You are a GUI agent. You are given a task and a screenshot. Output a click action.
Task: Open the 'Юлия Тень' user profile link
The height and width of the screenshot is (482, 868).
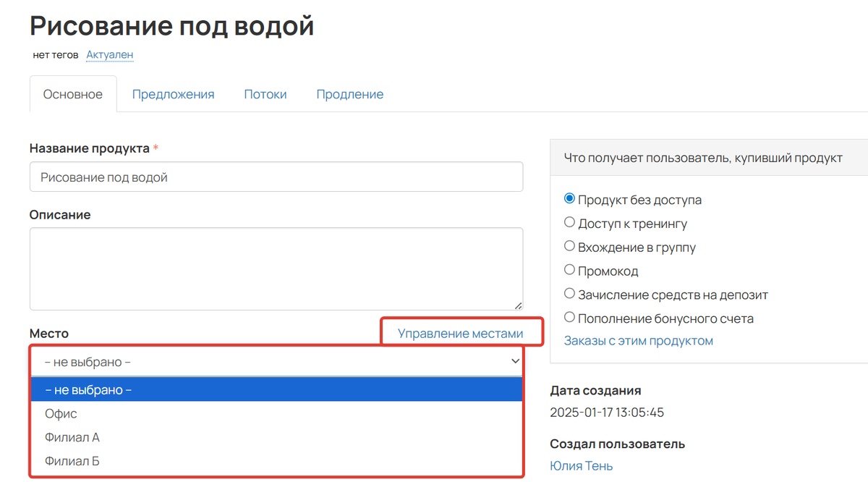tap(581, 465)
